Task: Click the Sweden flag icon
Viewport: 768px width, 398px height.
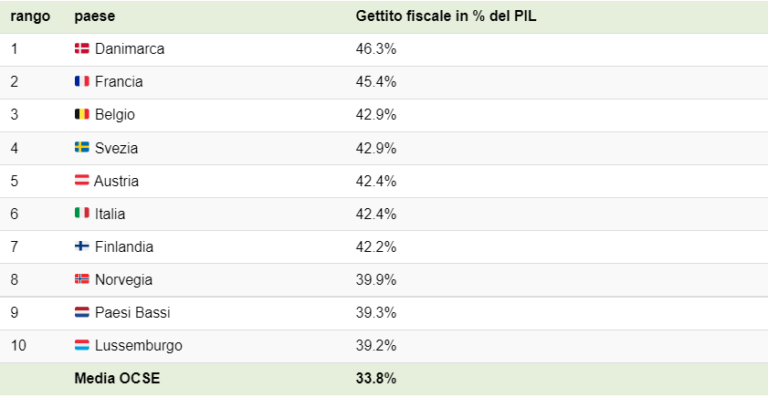Action: (x=82, y=147)
